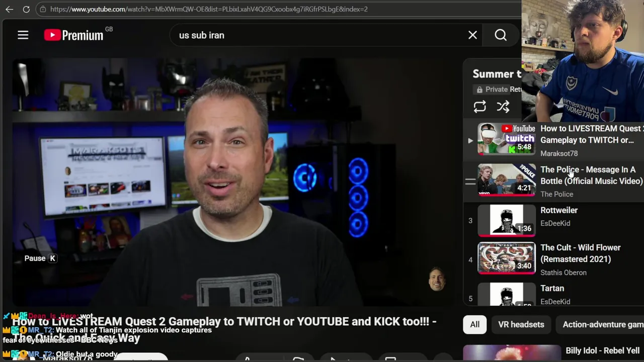Screen dimensions: 644x362
Task: Open 'The Police - Message In A Bottle' title
Action: (591, 175)
